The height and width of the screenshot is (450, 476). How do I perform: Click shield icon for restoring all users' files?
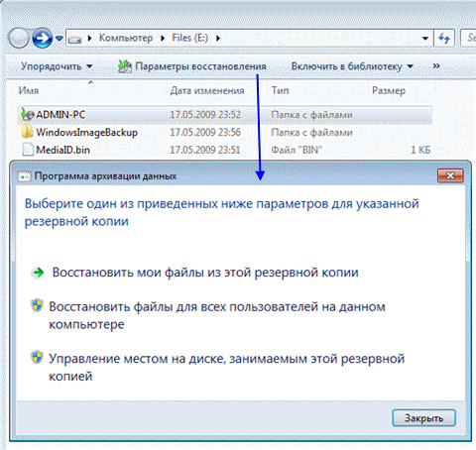(37, 305)
